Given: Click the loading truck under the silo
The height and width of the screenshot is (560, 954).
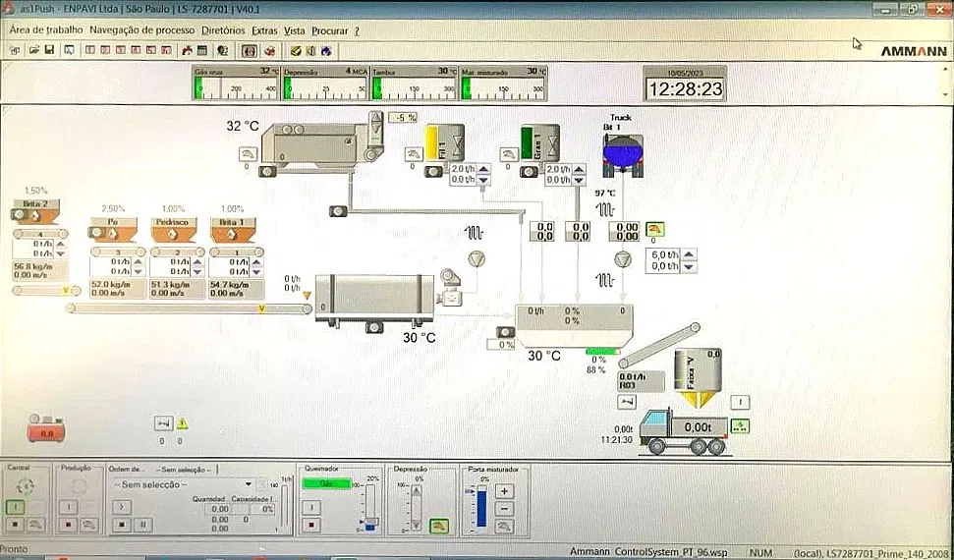Looking at the screenshot, I should pyautogui.click(x=689, y=430).
